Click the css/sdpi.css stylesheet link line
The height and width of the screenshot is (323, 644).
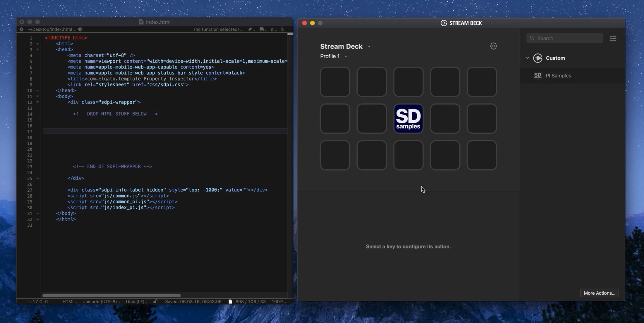(128, 85)
